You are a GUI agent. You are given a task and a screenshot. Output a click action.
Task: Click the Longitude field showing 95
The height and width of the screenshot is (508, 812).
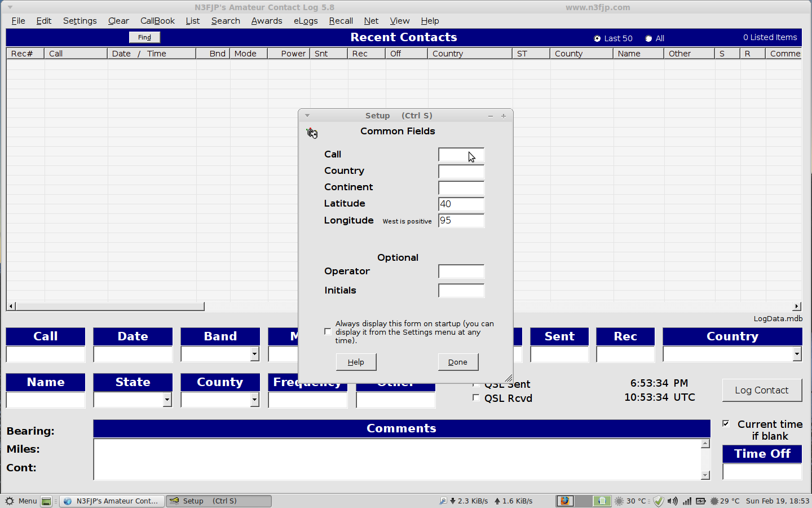[461, 221]
